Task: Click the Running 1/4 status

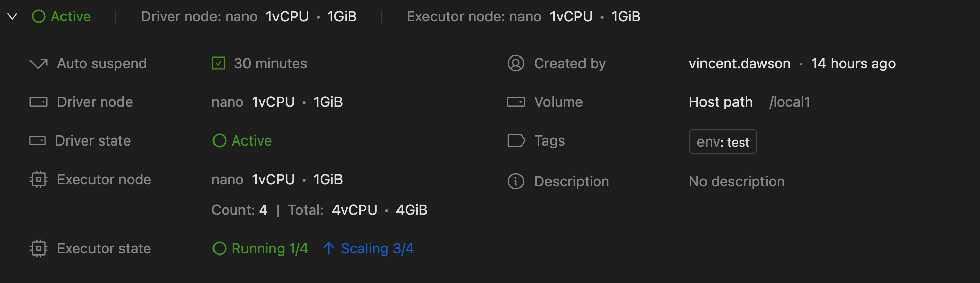Action: point(270,249)
